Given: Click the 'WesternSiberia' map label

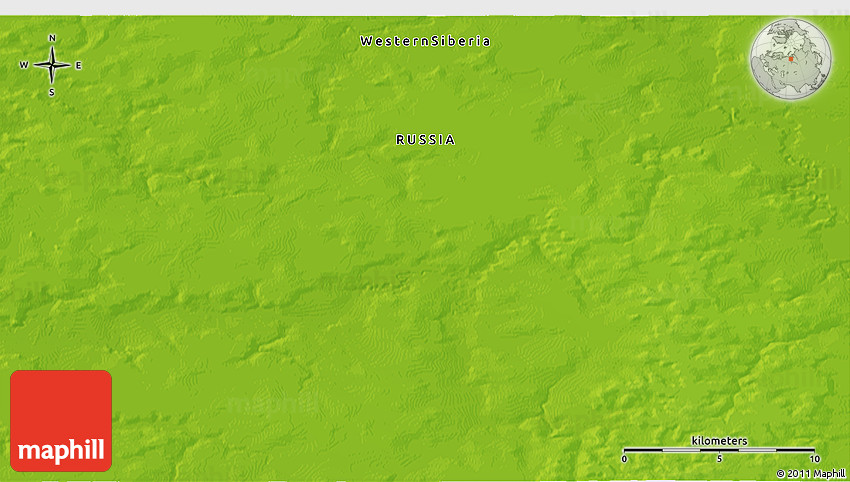Looking at the screenshot, I should point(425,41).
